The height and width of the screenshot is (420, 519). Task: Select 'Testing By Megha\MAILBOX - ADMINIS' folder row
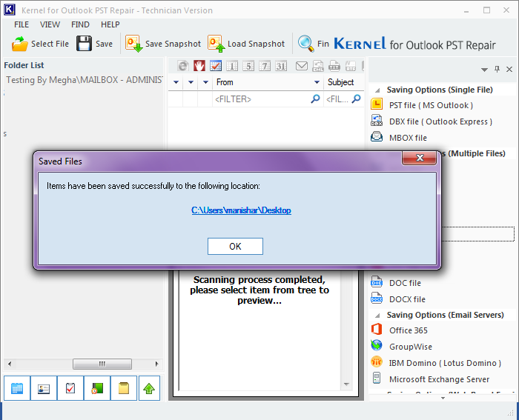[84, 80]
